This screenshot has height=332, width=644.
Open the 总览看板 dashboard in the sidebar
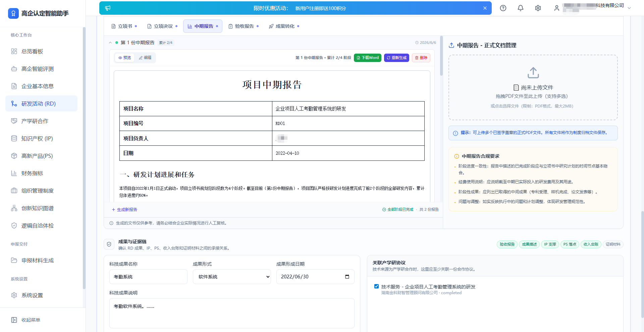(41, 51)
